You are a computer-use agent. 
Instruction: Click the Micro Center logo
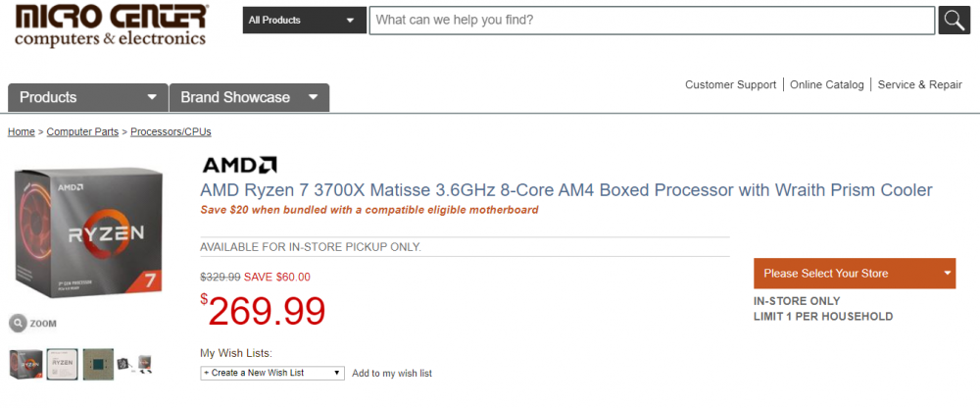tap(111, 25)
